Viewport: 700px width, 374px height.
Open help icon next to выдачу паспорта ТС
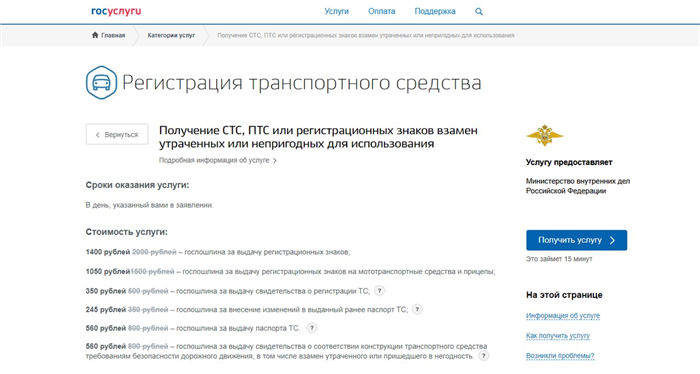coord(312,328)
